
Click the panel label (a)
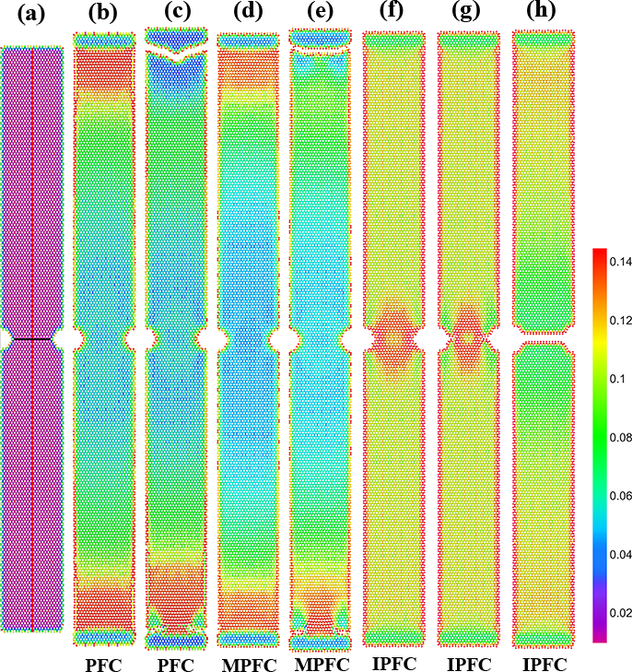click(x=31, y=15)
